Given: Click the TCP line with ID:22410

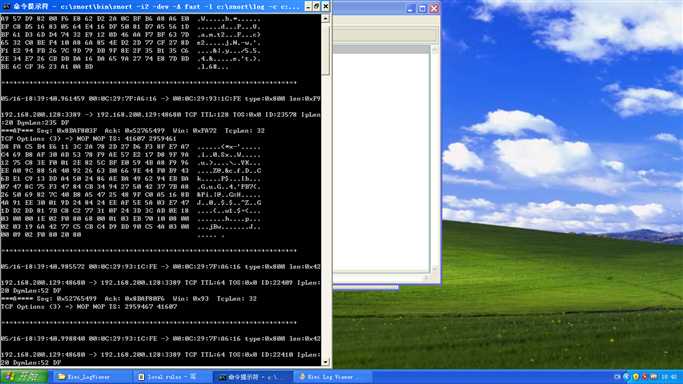Looking at the screenshot, I should click(160, 355).
